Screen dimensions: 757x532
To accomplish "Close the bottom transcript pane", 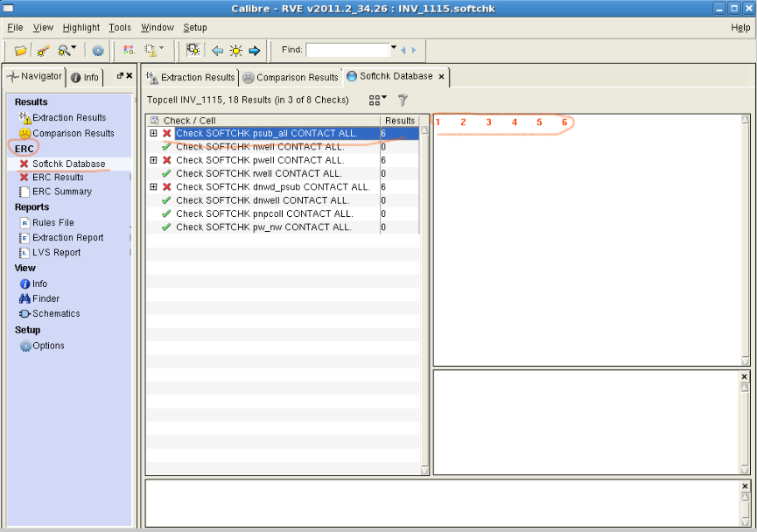I will click(x=745, y=486).
